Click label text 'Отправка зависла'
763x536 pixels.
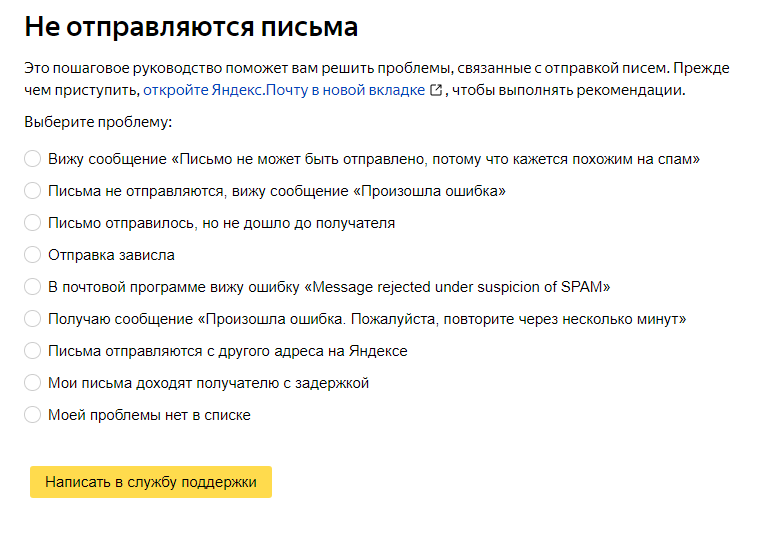point(111,255)
